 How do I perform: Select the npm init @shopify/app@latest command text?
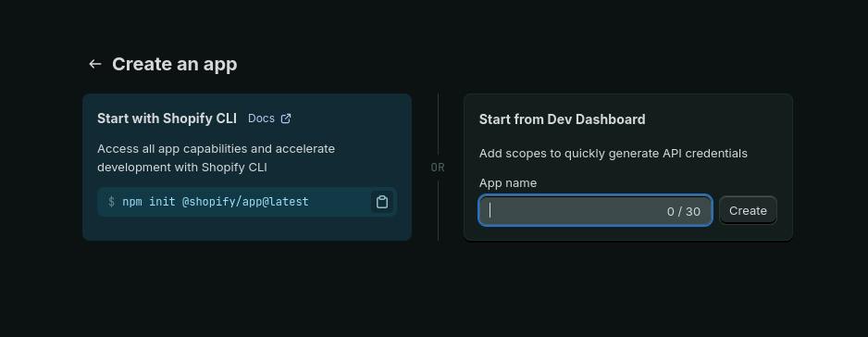point(216,202)
